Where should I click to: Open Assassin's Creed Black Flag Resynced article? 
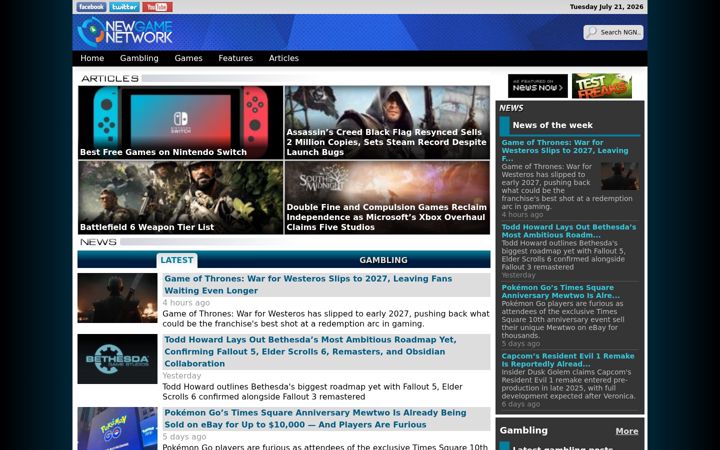[387, 123]
